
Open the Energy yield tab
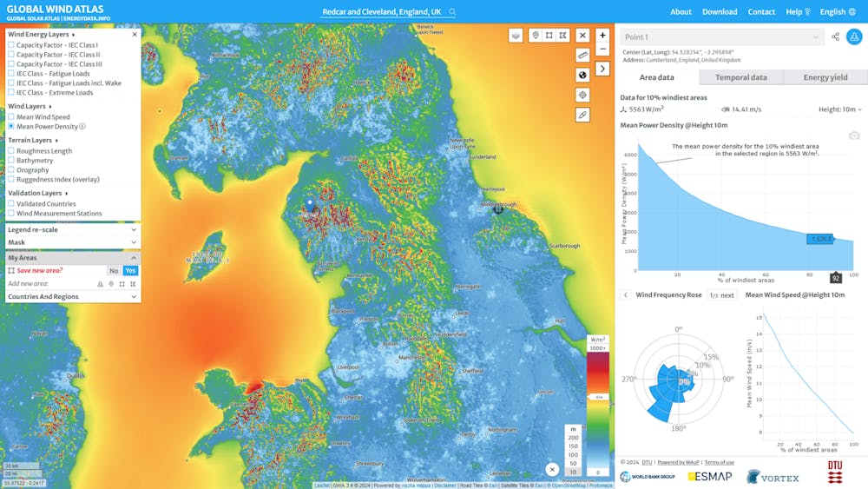[825, 77]
